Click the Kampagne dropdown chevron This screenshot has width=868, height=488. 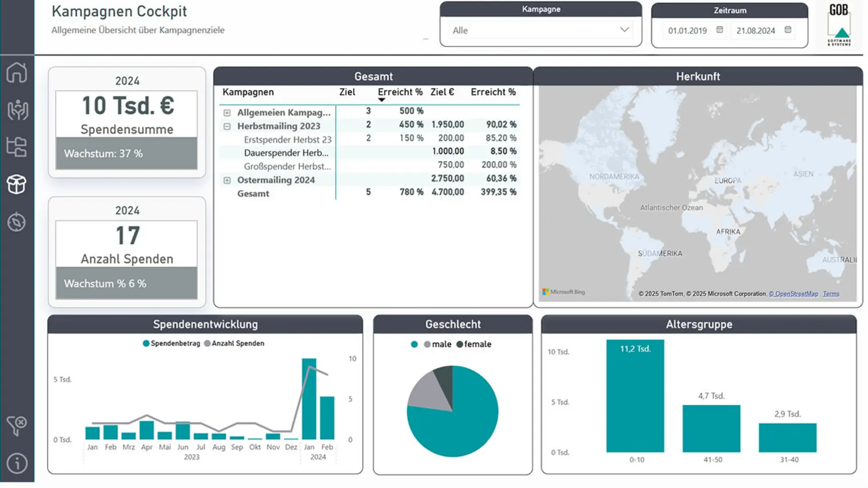point(624,30)
